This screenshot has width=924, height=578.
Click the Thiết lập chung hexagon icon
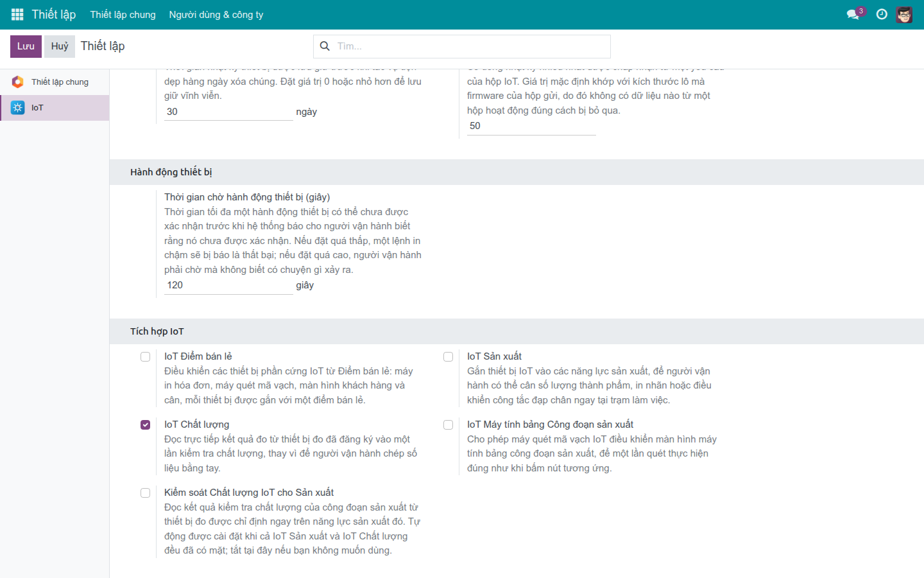coord(18,82)
